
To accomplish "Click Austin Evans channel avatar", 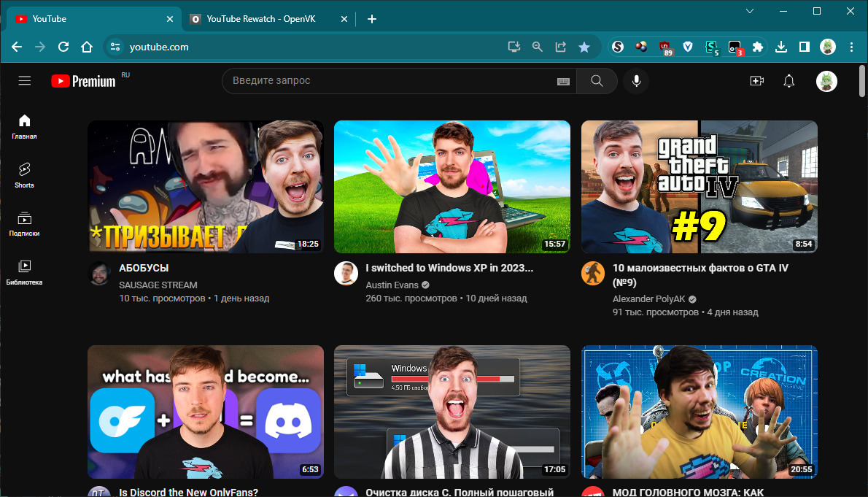I will tap(346, 273).
